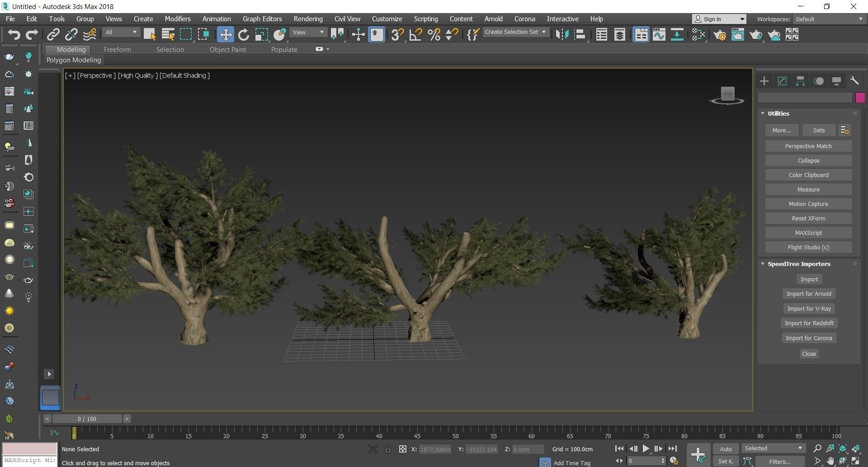Choose the Select and Move tool
868x467 pixels.
point(225,34)
